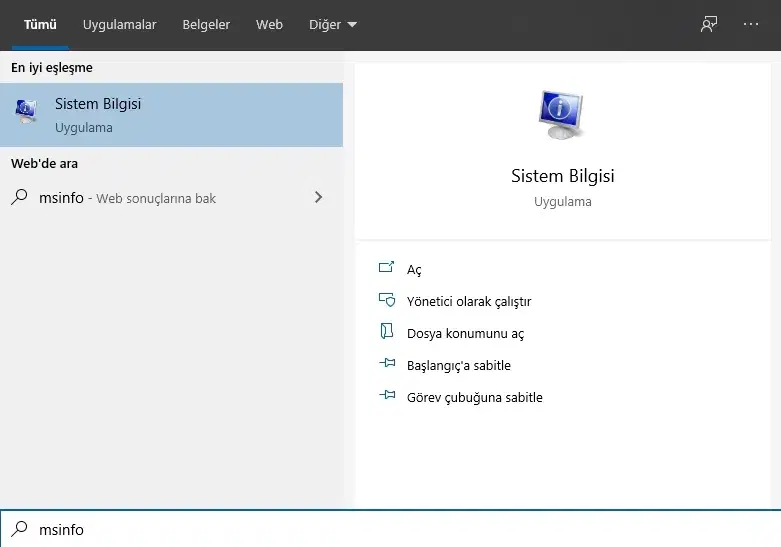Open msinfo Web sonuçlarına bak result
Screen dimensions: 781x547
[x=171, y=198]
